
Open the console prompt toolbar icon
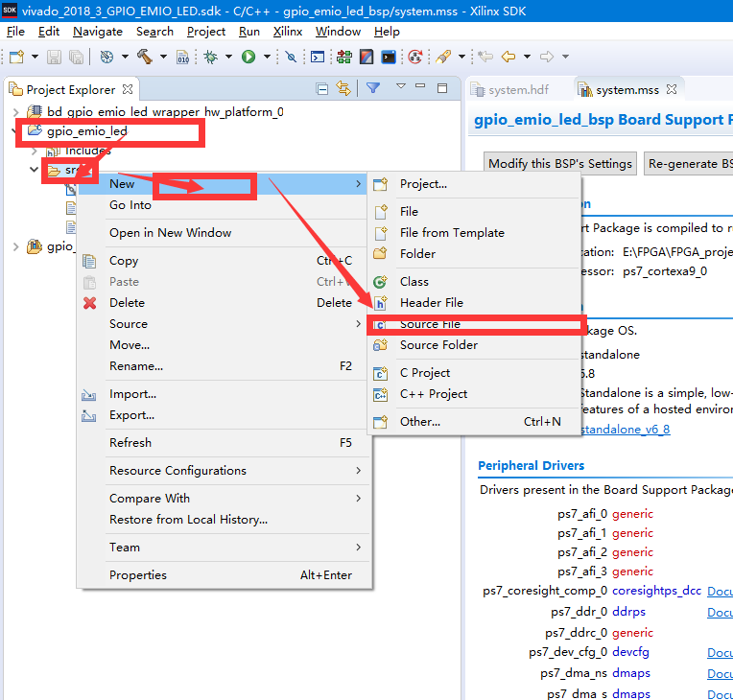(318, 57)
